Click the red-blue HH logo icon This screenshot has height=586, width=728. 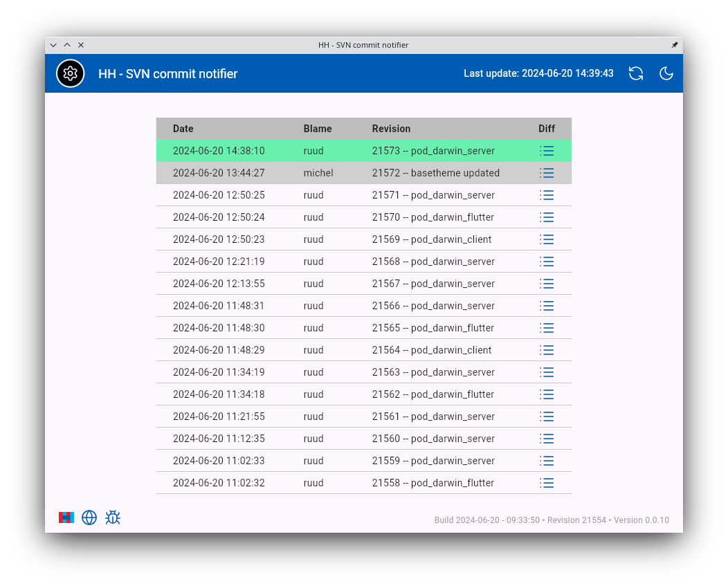[66, 517]
